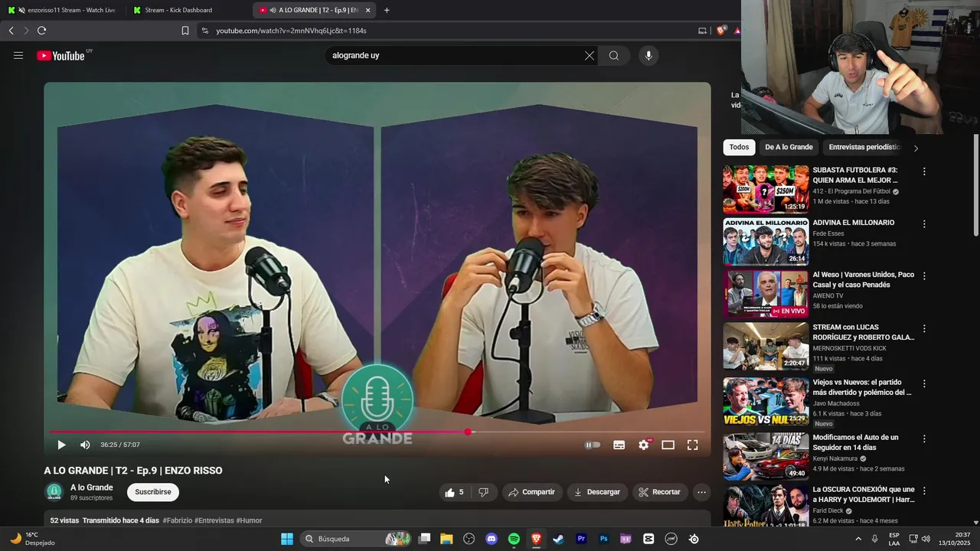Screen dimensions: 980x551
Task: Click the #Fabrizio hashtag
Action: tap(177, 520)
